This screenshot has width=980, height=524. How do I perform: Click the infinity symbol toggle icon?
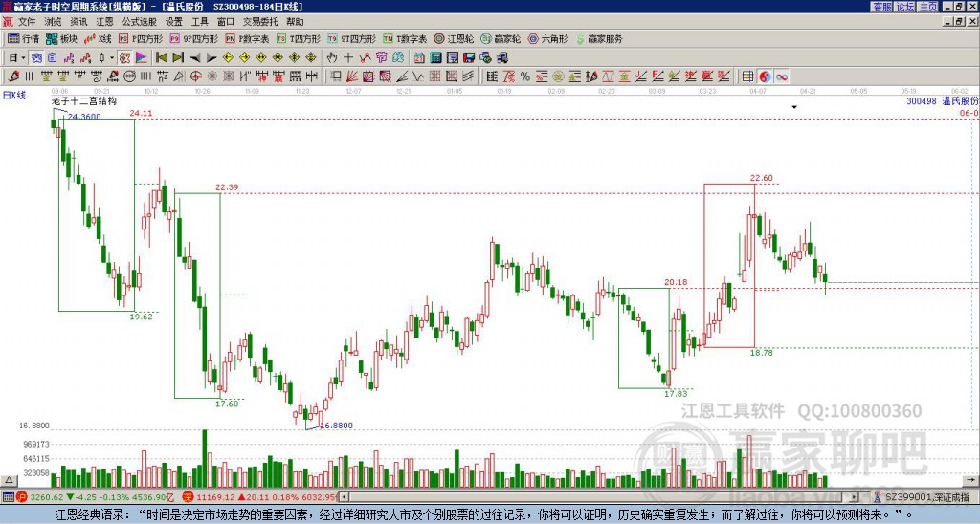[781, 76]
